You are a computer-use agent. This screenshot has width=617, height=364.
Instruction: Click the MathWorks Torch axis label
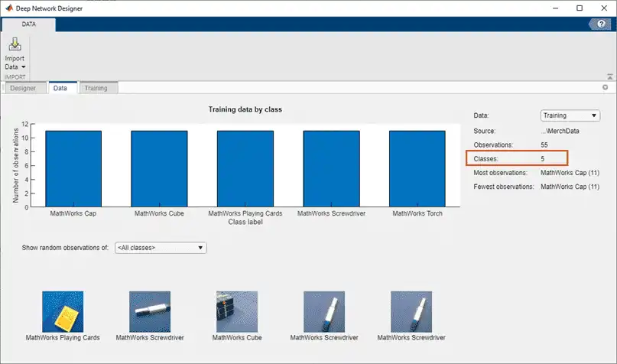pyautogui.click(x=417, y=213)
